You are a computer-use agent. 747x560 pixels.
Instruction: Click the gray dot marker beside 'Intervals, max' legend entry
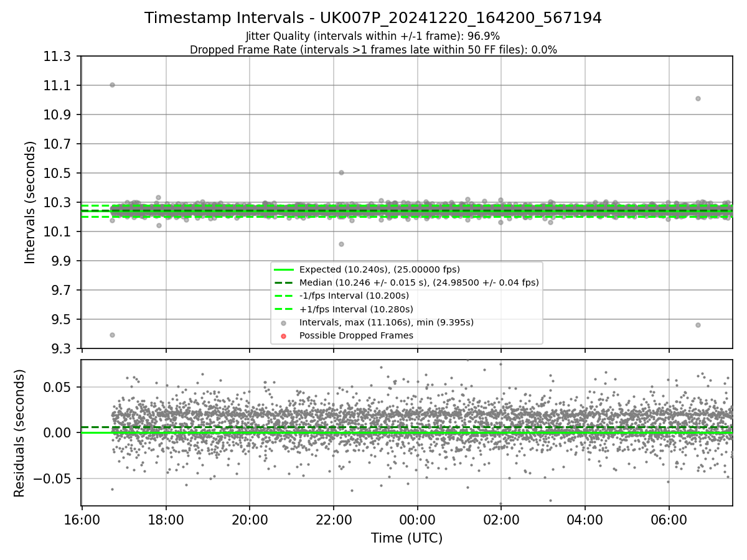click(283, 323)
